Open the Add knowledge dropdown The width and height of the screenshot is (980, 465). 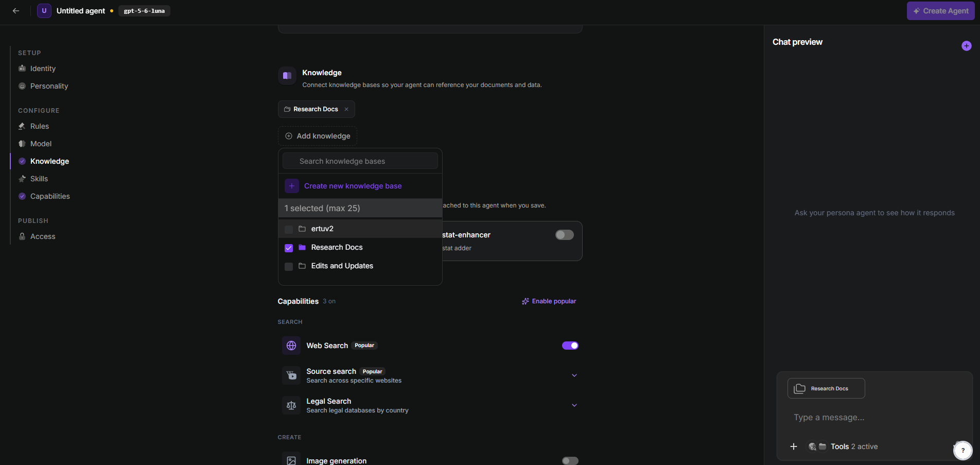click(x=318, y=136)
